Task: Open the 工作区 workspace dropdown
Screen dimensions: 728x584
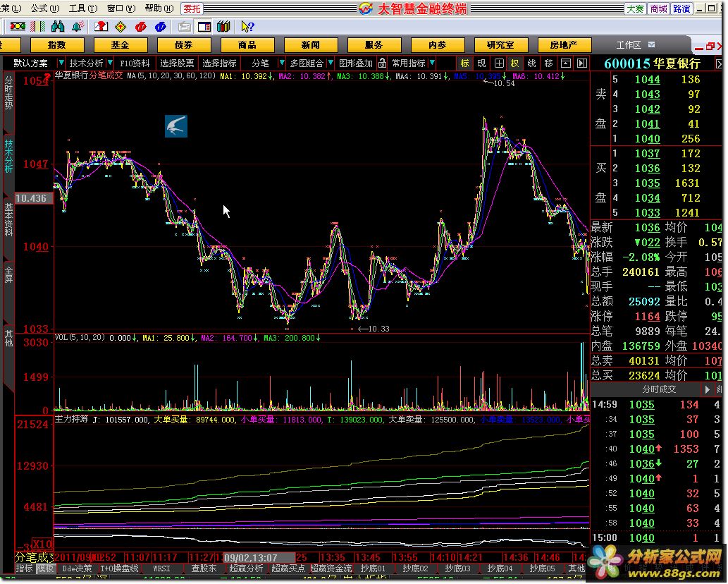Action: (x=651, y=44)
